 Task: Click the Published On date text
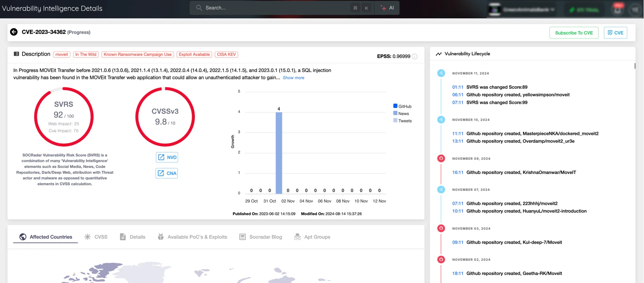tap(264, 214)
